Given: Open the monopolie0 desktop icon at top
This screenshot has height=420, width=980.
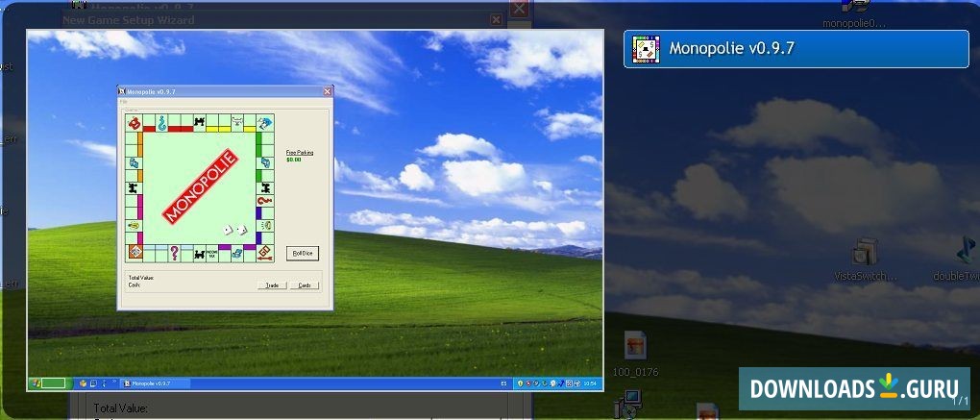Looking at the screenshot, I should coord(854,13).
